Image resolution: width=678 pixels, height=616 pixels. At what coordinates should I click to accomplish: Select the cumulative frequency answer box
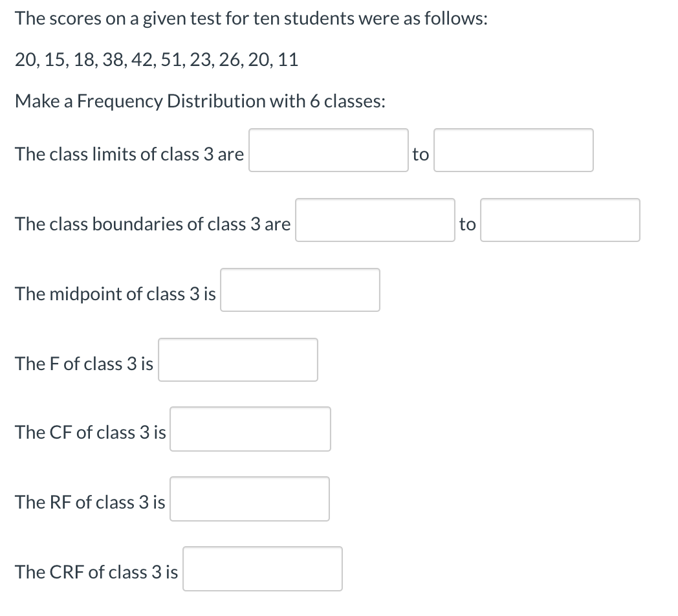tap(250, 429)
